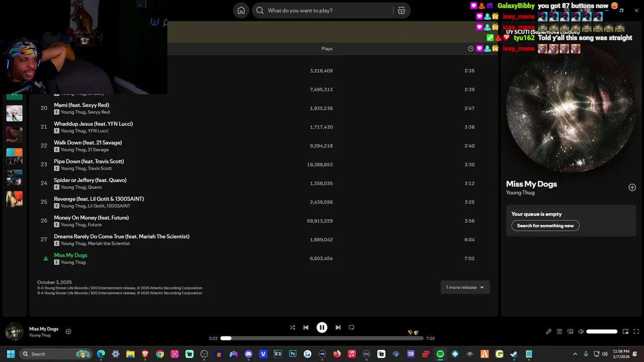Select track Mami (feat. Sexyy Red)
The height and width of the screenshot is (362, 644).
coord(82,105)
